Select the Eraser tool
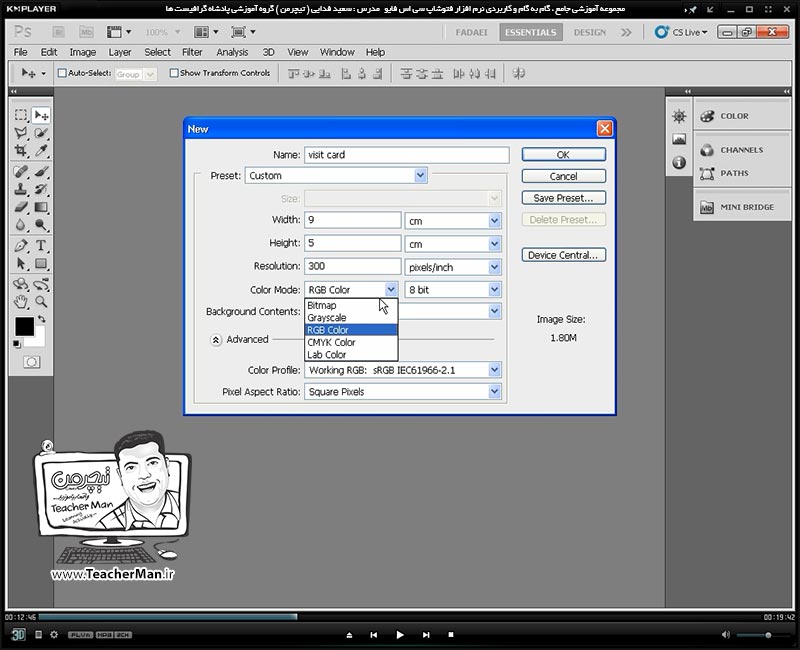 tap(21, 207)
